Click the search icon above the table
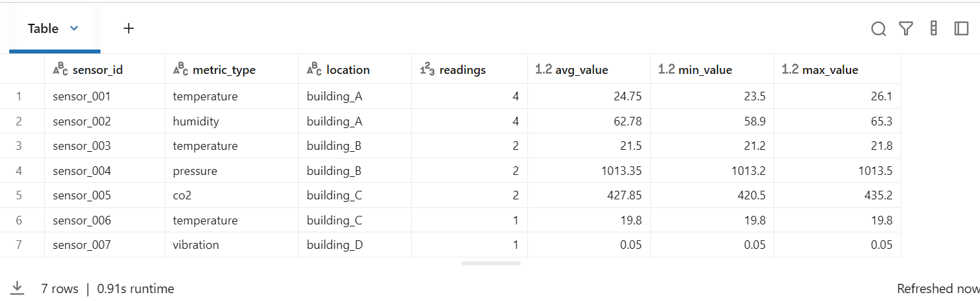This screenshot has width=980, height=301. (878, 29)
